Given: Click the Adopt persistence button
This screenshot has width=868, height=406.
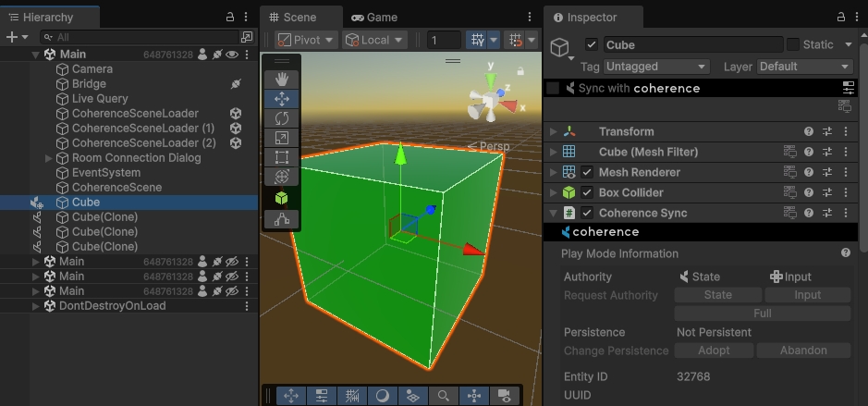Looking at the screenshot, I should pos(714,351).
